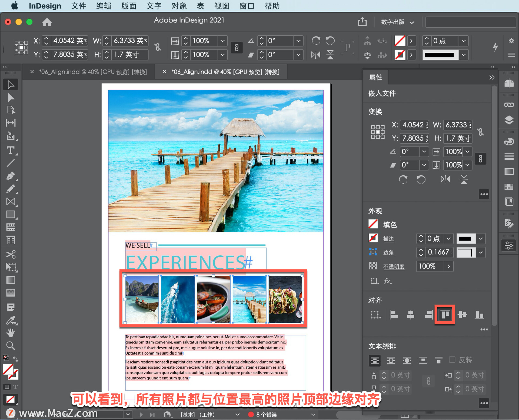Open the 文件 menu
The width and height of the screenshot is (519, 420).
coord(79,6)
